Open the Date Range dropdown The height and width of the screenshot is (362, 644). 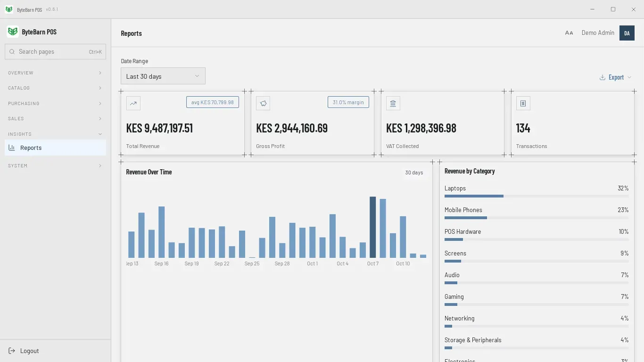click(x=163, y=76)
